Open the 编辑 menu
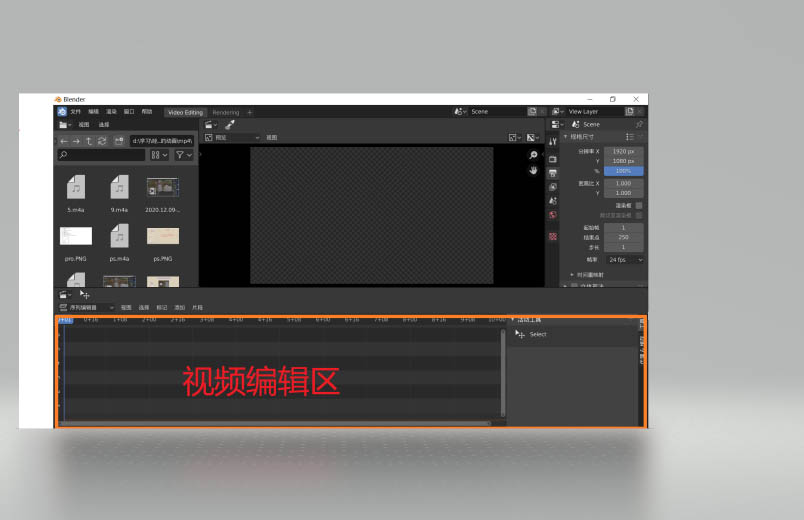The image size is (804, 520). (x=93, y=112)
